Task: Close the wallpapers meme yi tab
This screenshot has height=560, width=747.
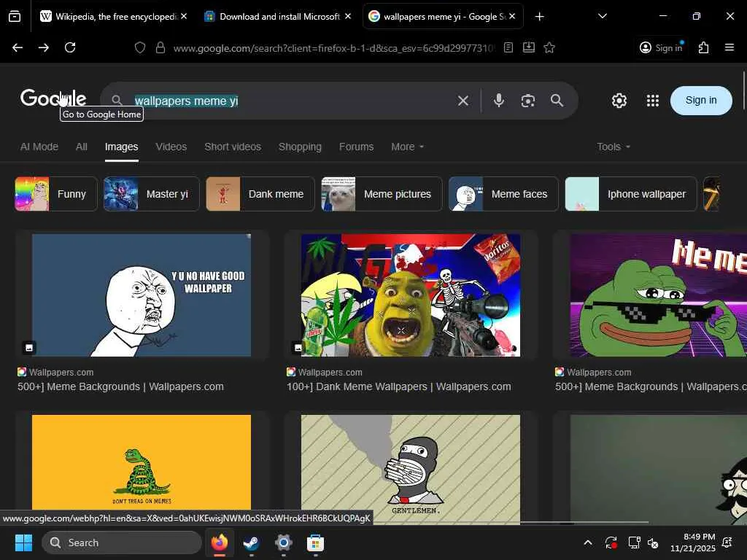Action: (x=511, y=16)
